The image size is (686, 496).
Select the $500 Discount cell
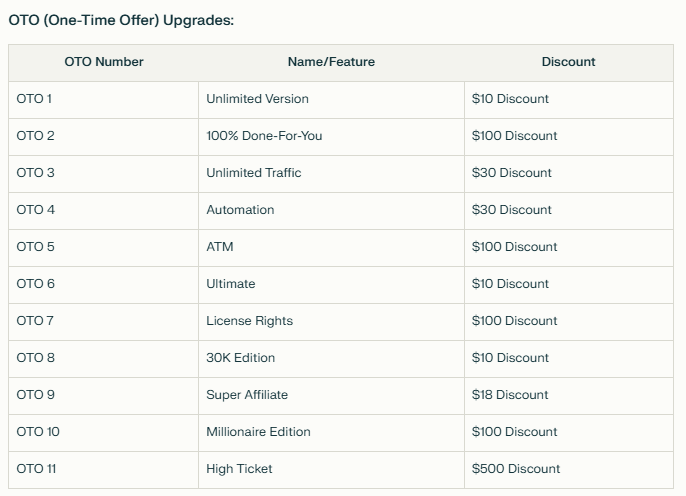pyautogui.click(x=568, y=469)
